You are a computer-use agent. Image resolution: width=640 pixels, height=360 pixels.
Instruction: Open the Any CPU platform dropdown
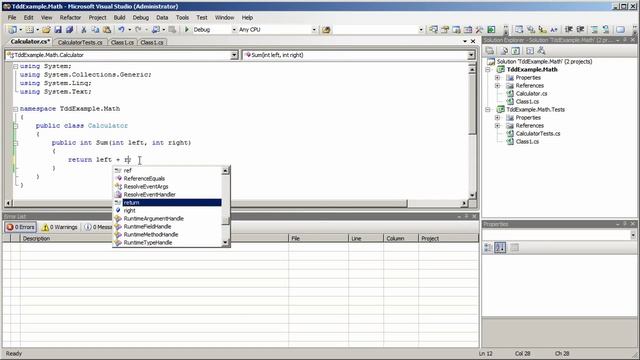coord(314,30)
